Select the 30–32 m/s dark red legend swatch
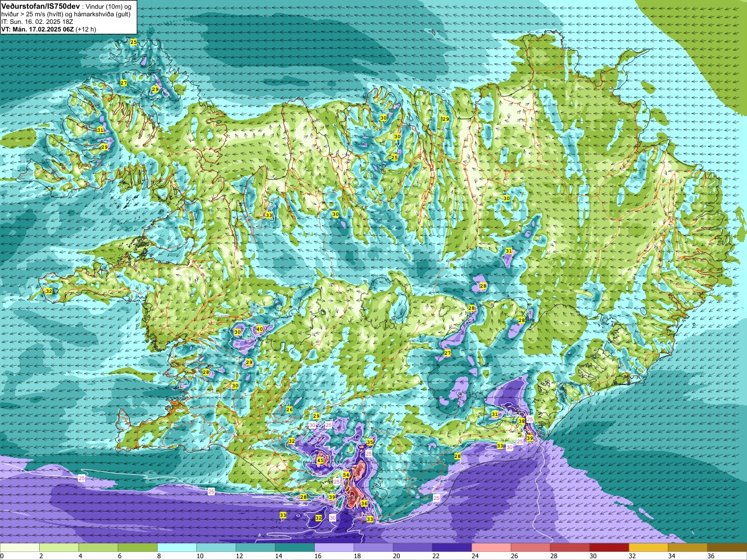The height and width of the screenshot is (560, 747). click(x=609, y=548)
